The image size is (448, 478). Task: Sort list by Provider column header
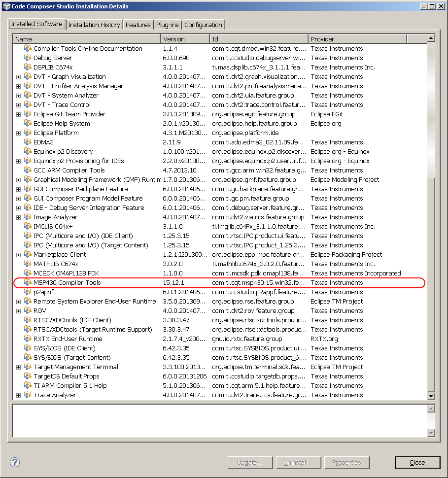pos(357,39)
